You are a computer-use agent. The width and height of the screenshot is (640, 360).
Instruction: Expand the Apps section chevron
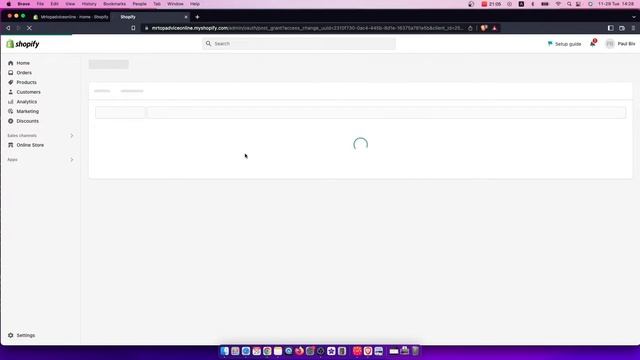pyautogui.click(x=72, y=160)
